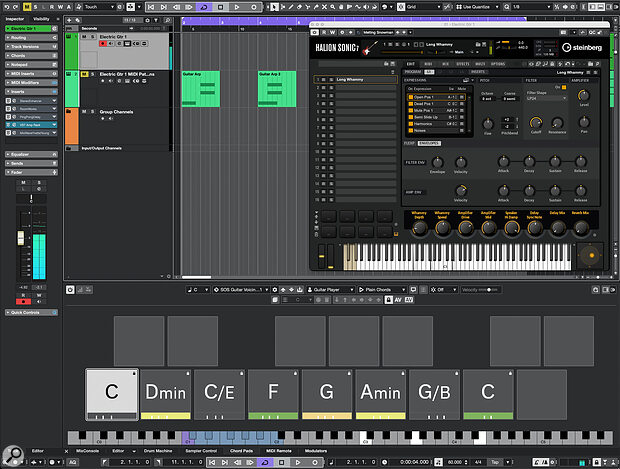Screen dimensions: 620x469
Task: Click the Guitar Arp 2 MIDI clip
Action: click(x=277, y=89)
